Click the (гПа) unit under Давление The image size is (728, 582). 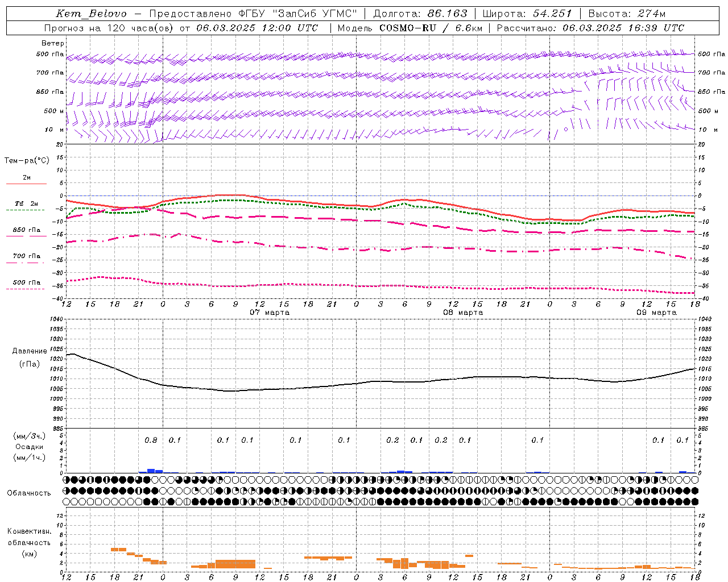[x=30, y=364]
